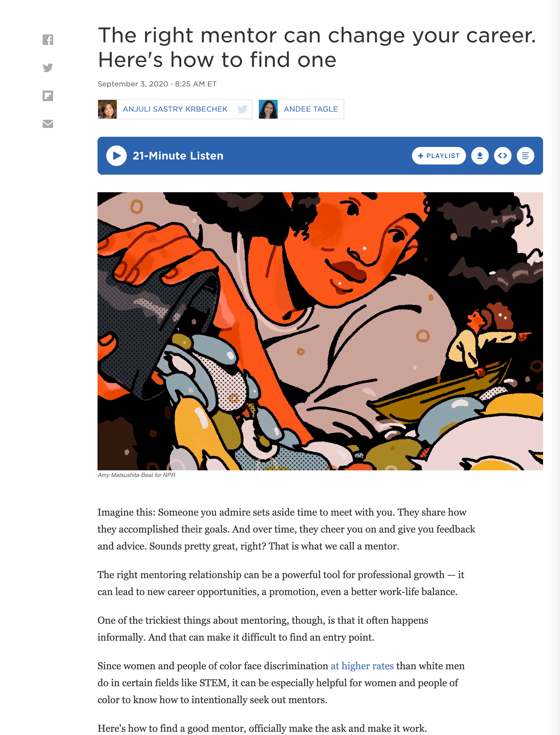560x735 pixels.
Task: Play the 21-Minute Listen audio
Action: coord(116,156)
